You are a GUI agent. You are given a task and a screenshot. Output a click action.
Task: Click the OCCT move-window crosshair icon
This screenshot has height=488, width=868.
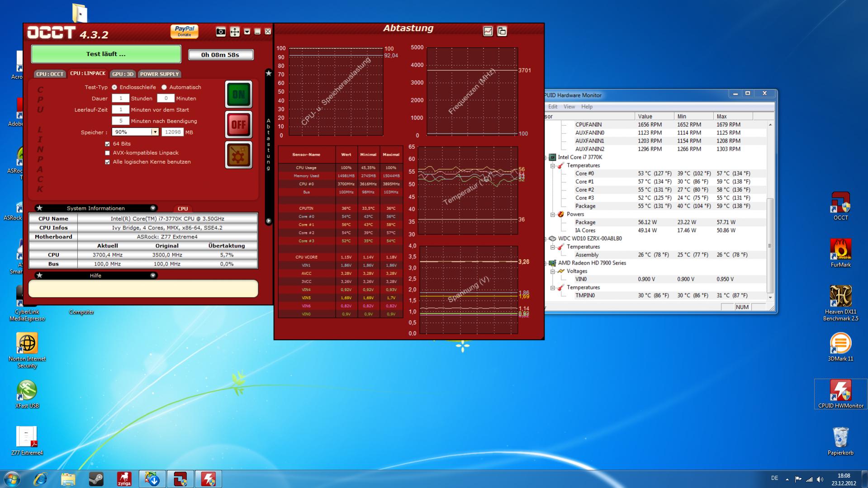pos(235,32)
